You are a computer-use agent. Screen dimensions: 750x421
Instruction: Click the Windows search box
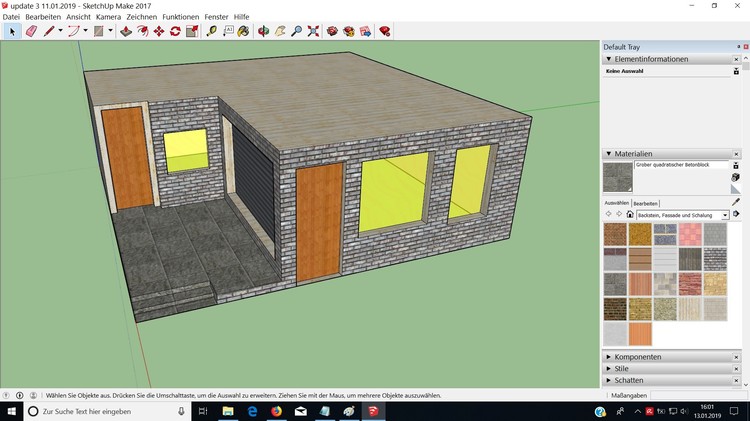tap(107, 411)
